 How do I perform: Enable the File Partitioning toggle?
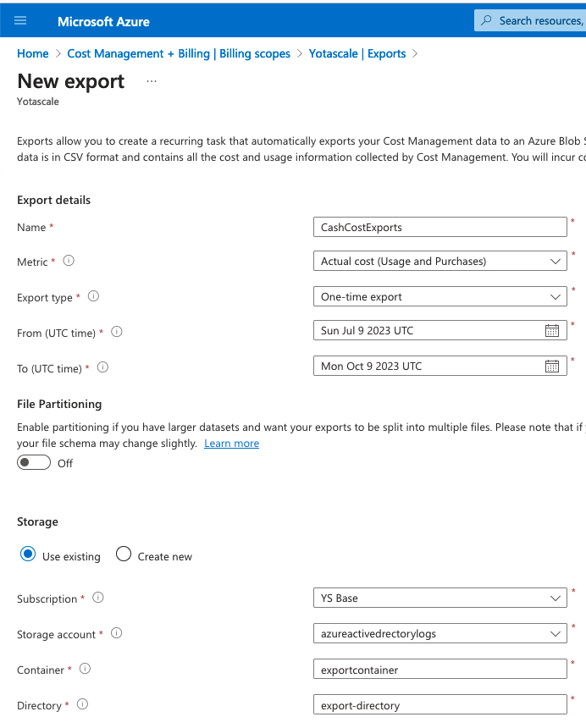(x=35, y=463)
